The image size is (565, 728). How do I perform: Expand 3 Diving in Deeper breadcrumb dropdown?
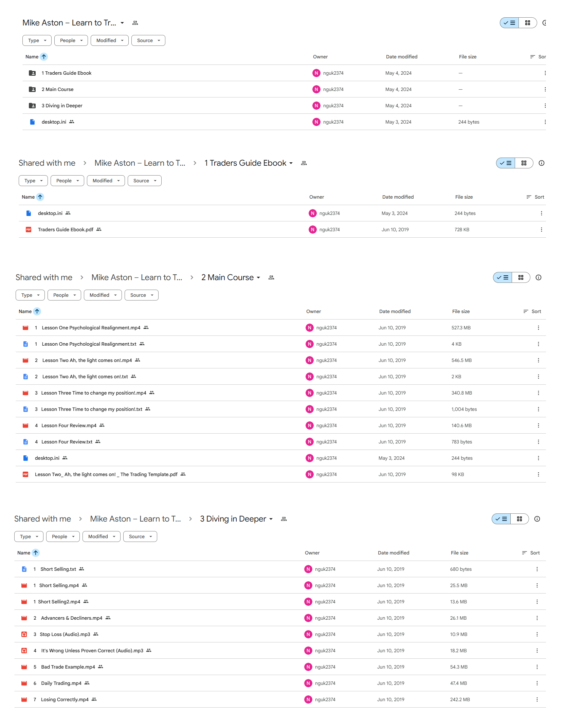(271, 519)
